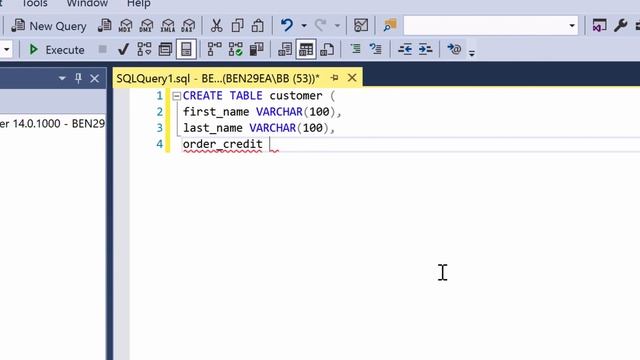Image resolution: width=640 pixels, height=360 pixels.
Task: Set Results to File mode
Action: click(327, 50)
